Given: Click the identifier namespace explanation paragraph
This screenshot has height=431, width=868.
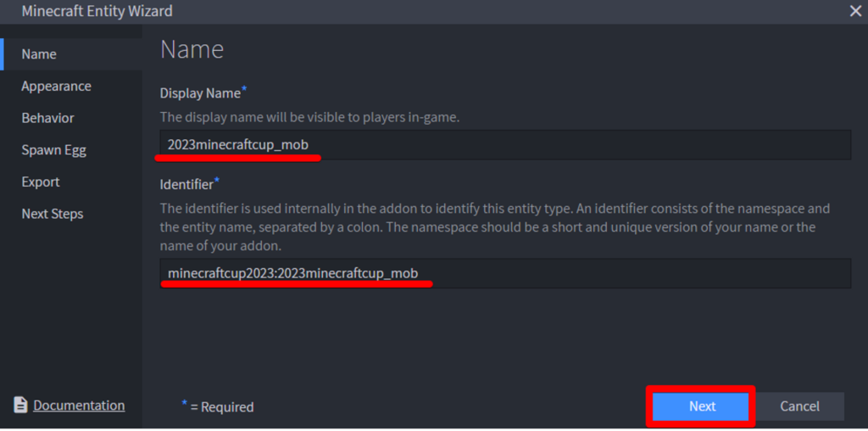Looking at the screenshot, I should coord(495,227).
